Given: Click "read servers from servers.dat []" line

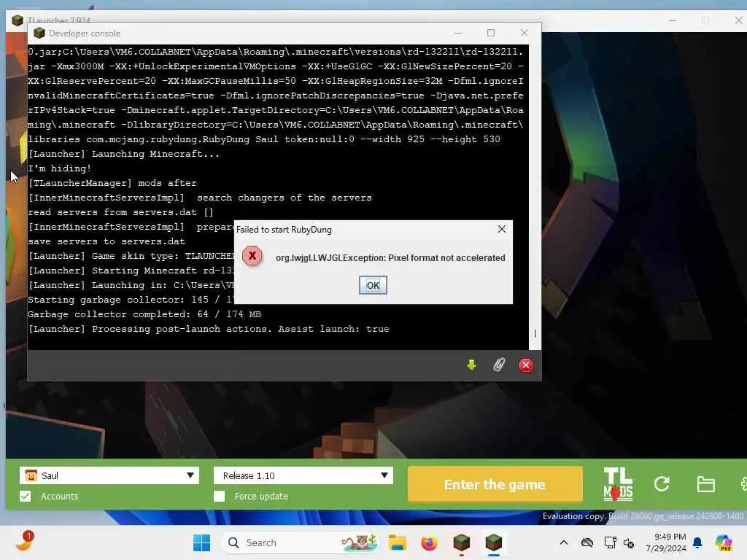Looking at the screenshot, I should coord(120,212).
